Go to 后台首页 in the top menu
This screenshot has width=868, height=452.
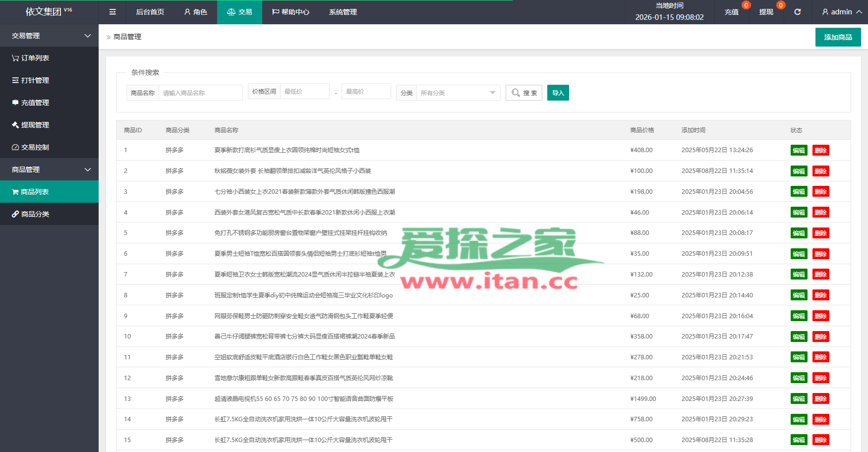(150, 12)
